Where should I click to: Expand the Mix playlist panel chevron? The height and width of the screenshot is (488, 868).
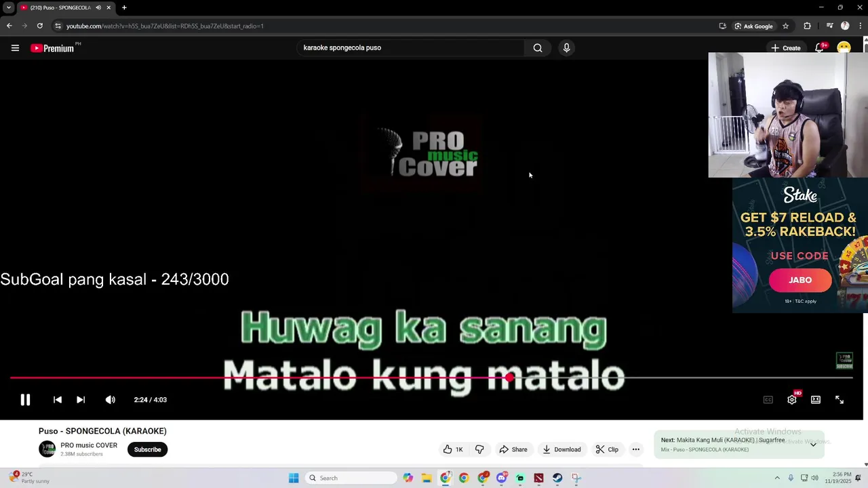click(x=813, y=445)
